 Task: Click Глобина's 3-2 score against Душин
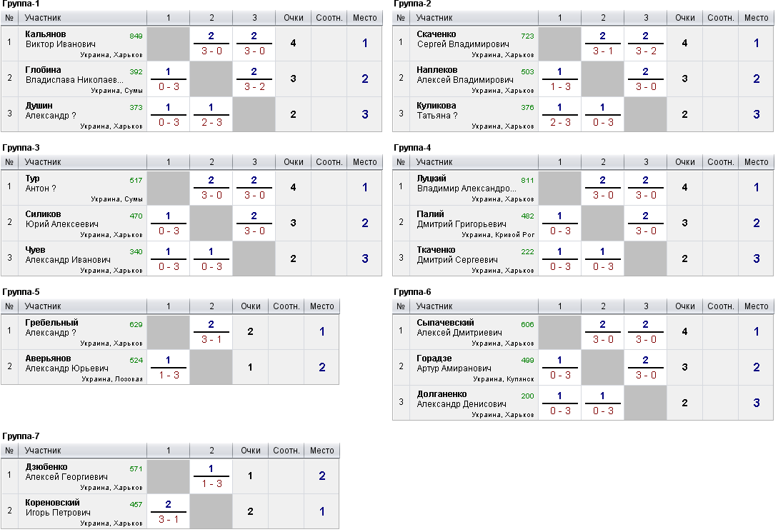[254, 87]
